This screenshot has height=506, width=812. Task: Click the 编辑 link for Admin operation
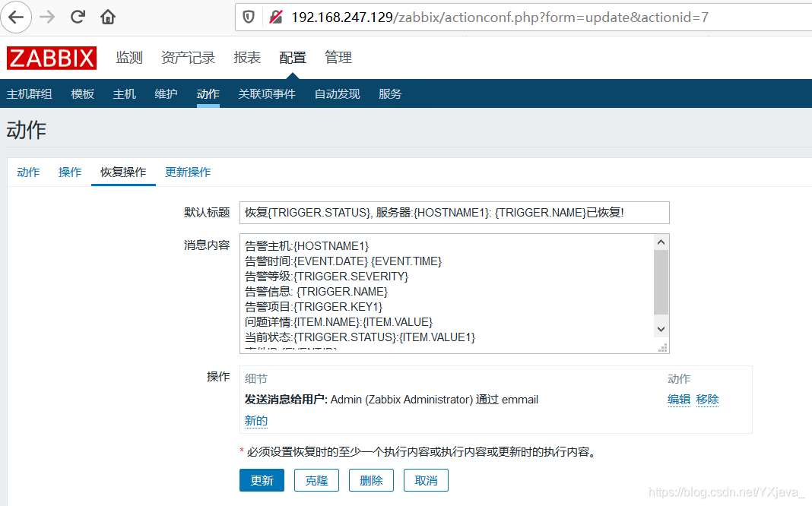(x=679, y=400)
